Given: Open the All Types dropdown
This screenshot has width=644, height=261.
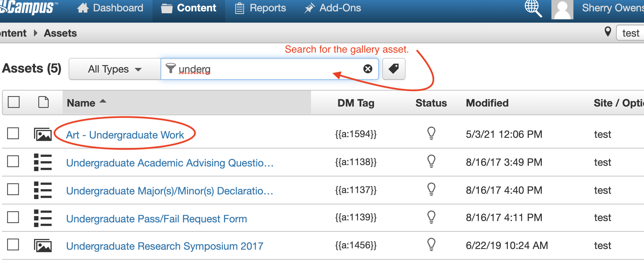Looking at the screenshot, I should click(115, 69).
